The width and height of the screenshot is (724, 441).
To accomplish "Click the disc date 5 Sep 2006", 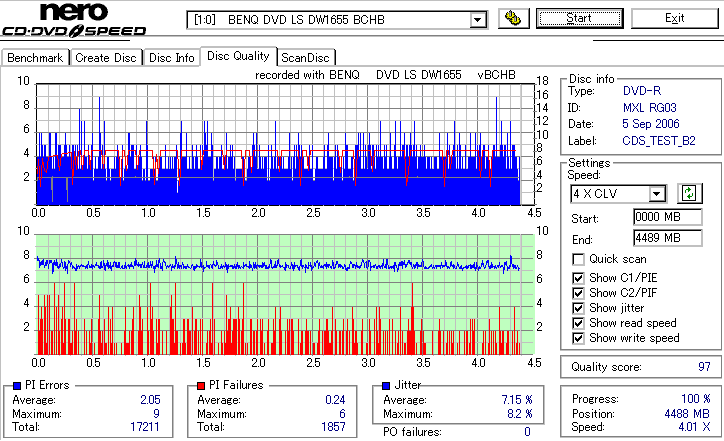I will point(651,124).
